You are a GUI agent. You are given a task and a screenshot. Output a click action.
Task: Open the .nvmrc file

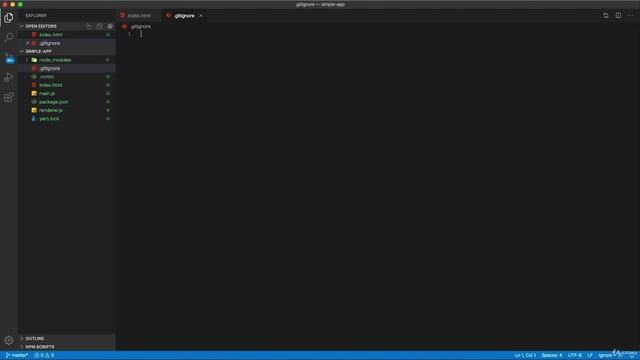(x=47, y=77)
